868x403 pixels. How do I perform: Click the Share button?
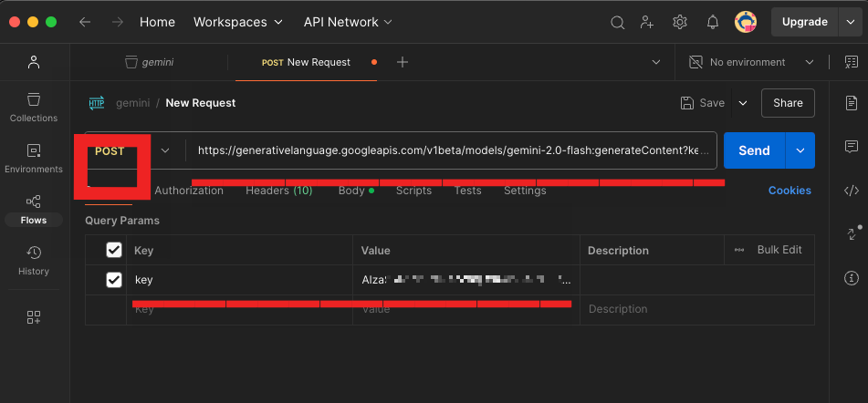pos(788,103)
